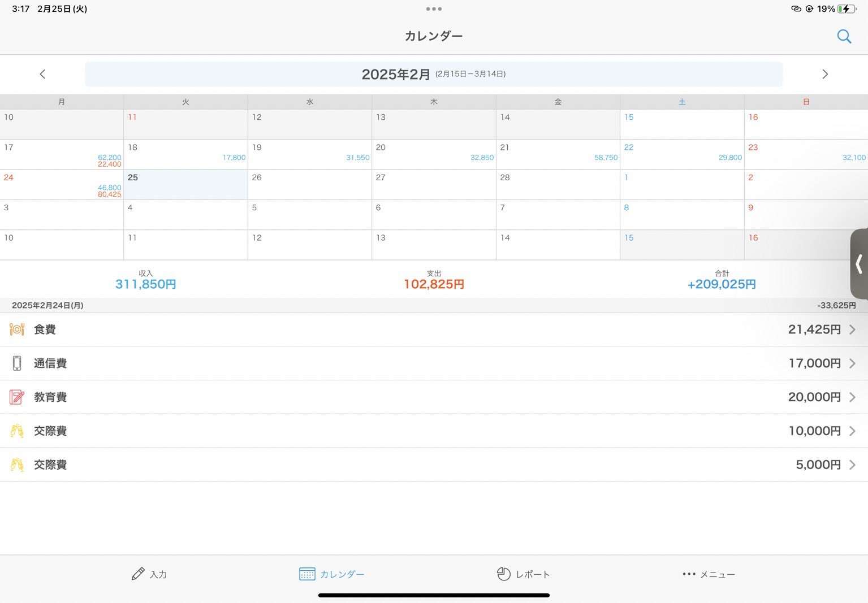Expand 食費 21,425円 row chevron

click(852, 329)
